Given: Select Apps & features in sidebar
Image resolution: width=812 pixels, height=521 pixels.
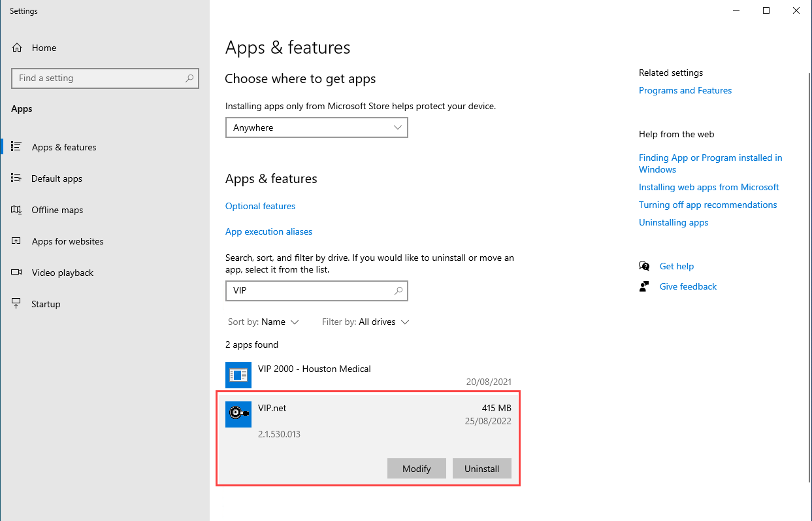Looking at the screenshot, I should click(64, 147).
